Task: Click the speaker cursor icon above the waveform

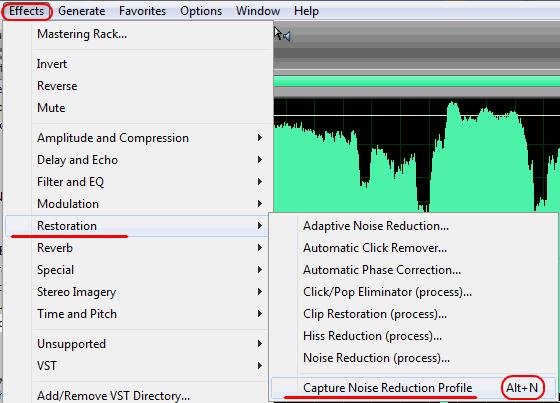Action: click(x=282, y=34)
